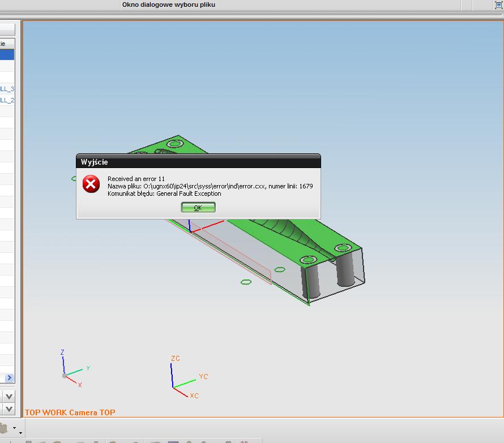
Task: Click OK in the Wyjście error dialog
Action: (198, 208)
